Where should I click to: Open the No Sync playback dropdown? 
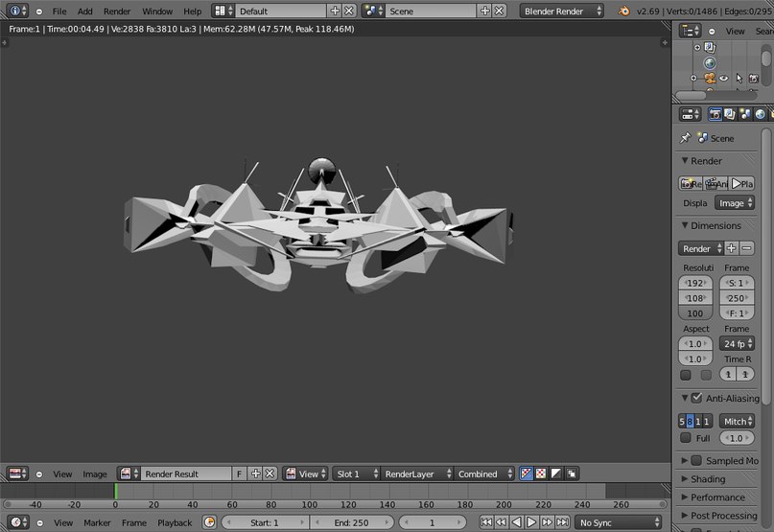pos(620,522)
